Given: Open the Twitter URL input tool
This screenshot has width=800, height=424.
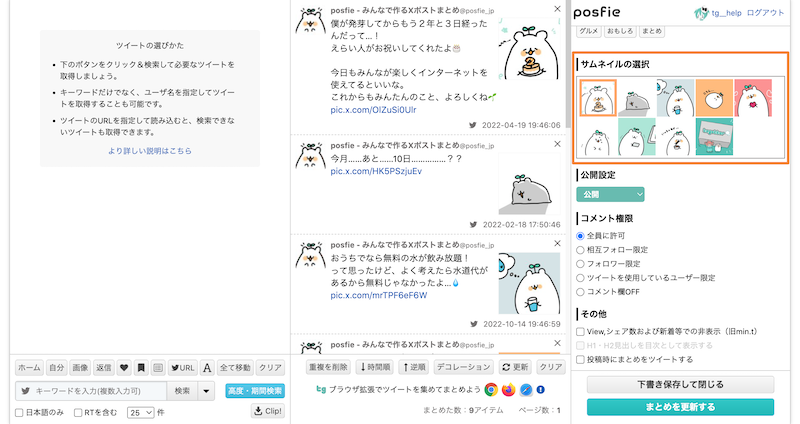Looking at the screenshot, I should tap(181, 367).
